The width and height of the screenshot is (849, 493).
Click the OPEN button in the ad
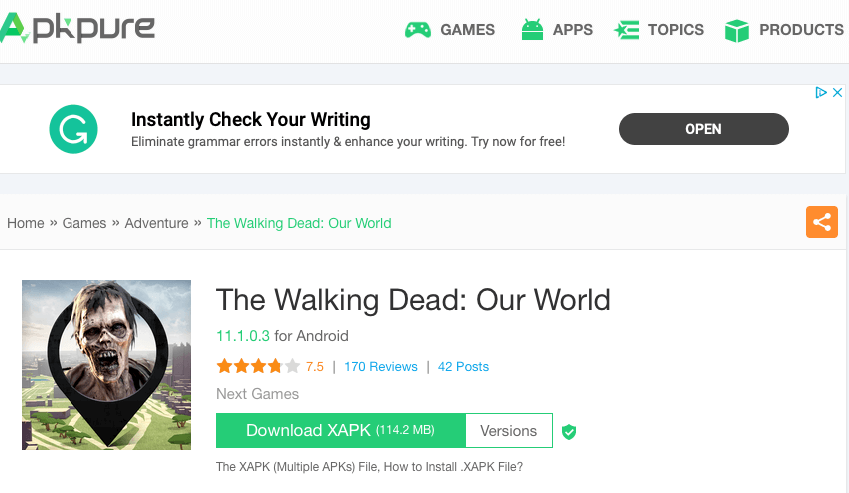click(x=703, y=129)
